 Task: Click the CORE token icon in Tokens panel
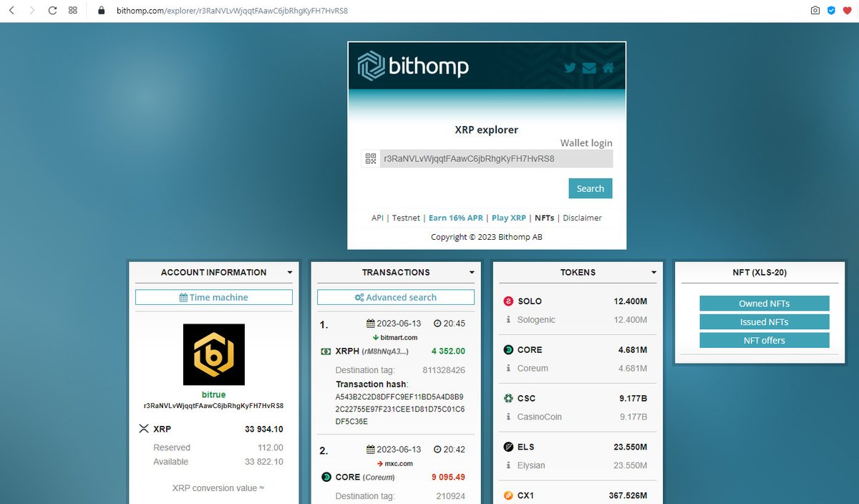[x=508, y=350]
